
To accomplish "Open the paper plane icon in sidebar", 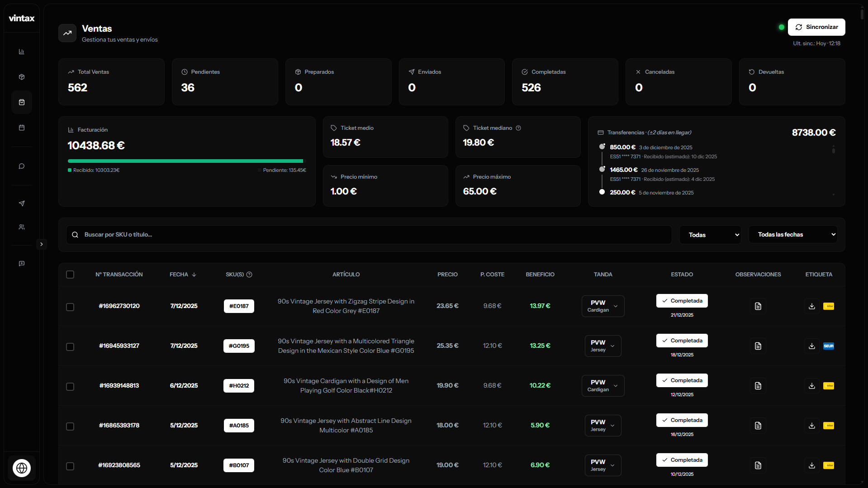I will 21,204.
